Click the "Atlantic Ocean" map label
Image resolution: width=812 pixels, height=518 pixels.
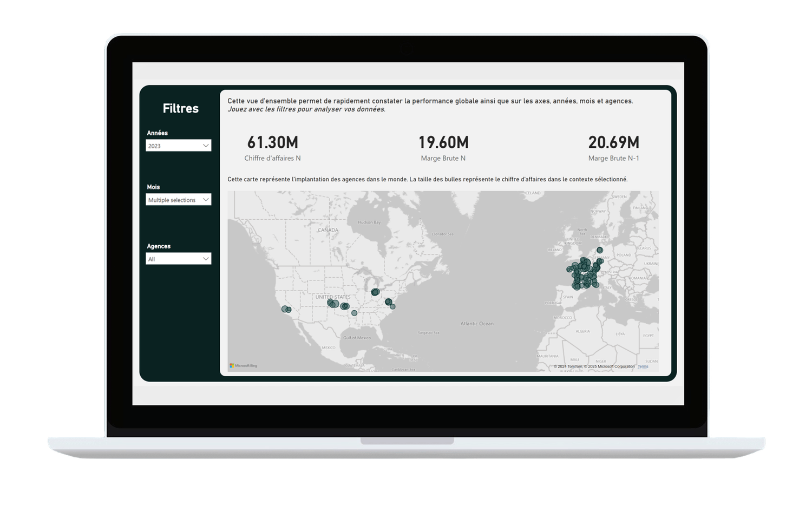(477, 324)
